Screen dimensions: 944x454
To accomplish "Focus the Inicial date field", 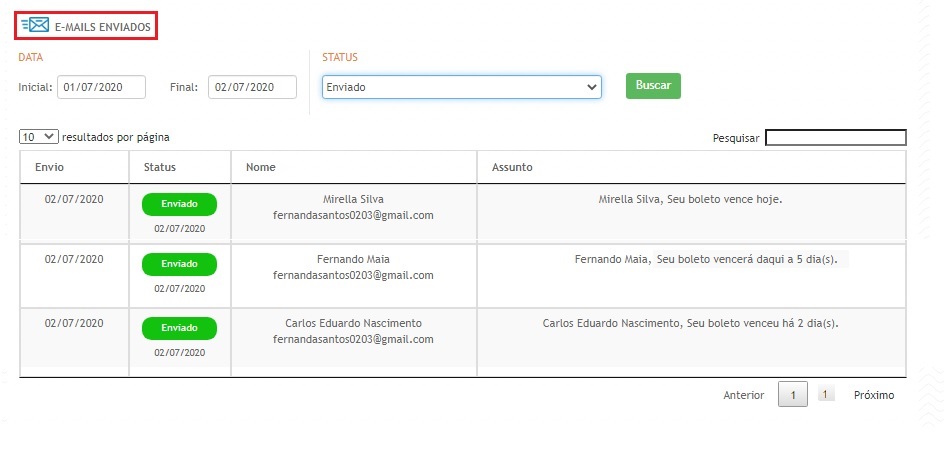I will [x=101, y=87].
